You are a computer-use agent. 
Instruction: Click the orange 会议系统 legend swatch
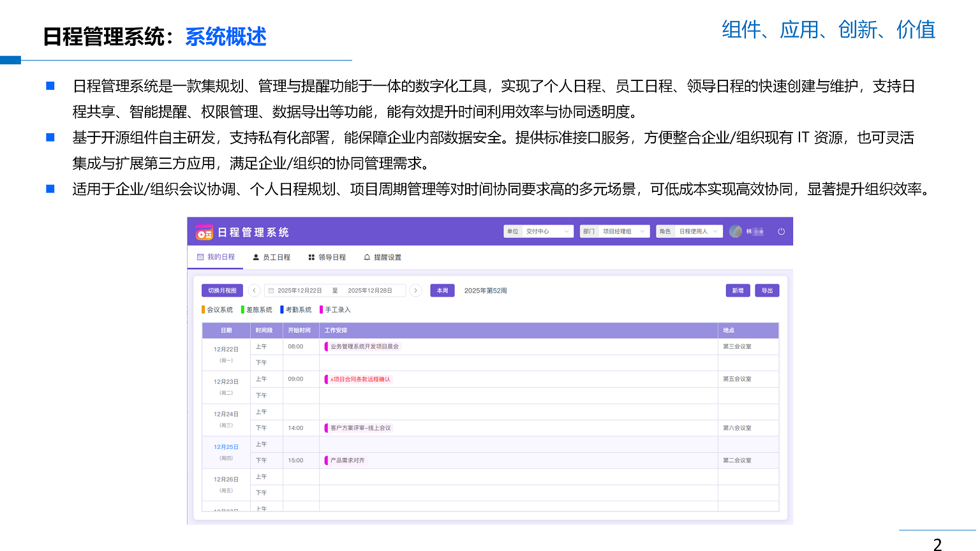[204, 310]
